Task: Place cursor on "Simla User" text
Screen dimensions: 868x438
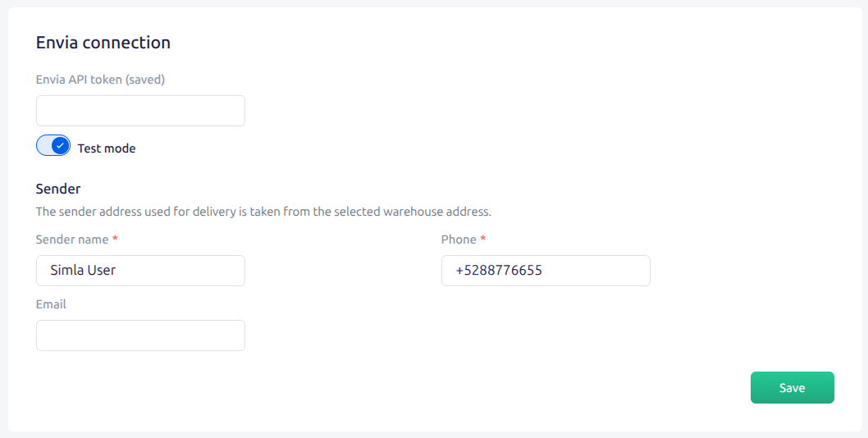Action: (83, 271)
